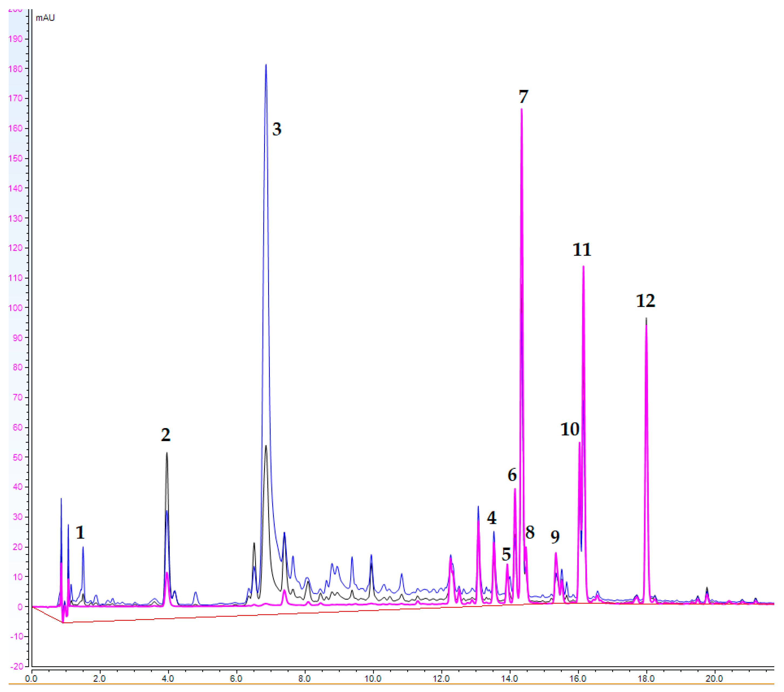The height and width of the screenshot is (692, 784).
Task: Click peak label 5
Action: point(506,554)
